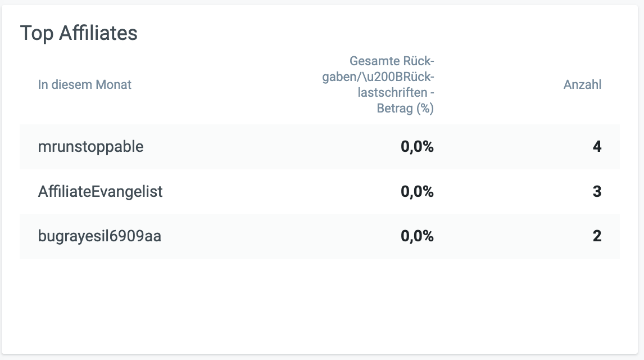Click the empty area below the table
The width and height of the screenshot is (644, 360).
(x=320, y=306)
